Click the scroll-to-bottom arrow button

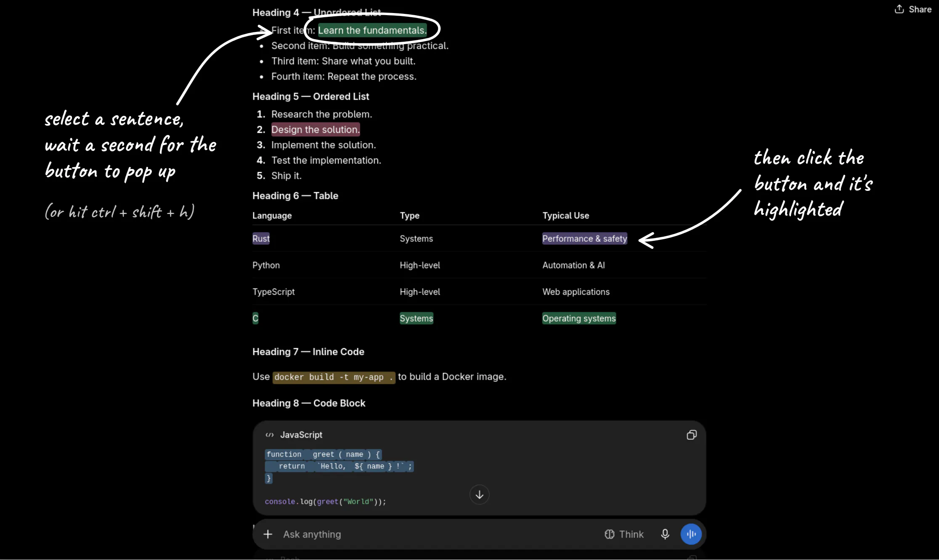click(x=479, y=495)
